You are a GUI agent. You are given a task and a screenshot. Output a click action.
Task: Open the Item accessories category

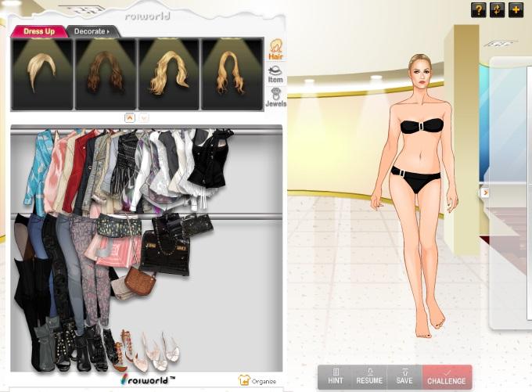click(x=275, y=74)
